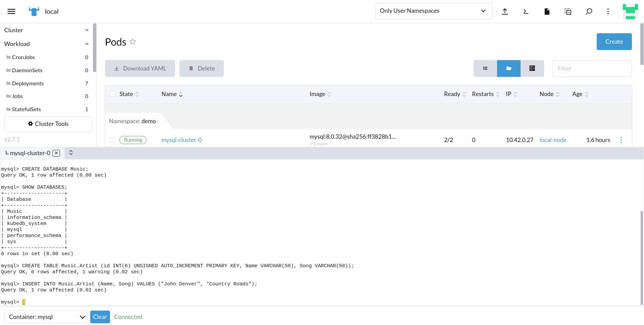This screenshot has width=644, height=325.
Task: Select the node grouping view icon
Action: (x=532, y=68)
